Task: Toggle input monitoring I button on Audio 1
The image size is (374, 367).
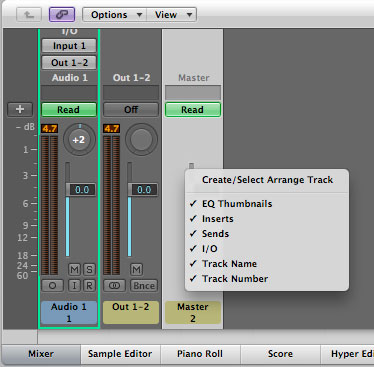Action: pyautogui.click(x=74, y=286)
